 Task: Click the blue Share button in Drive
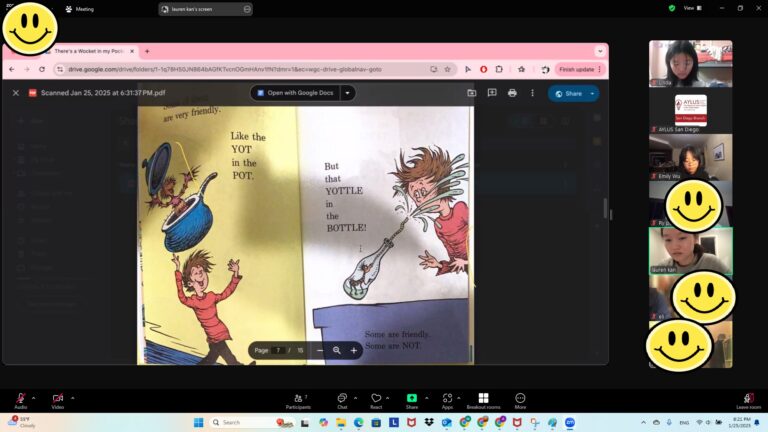click(x=568, y=94)
